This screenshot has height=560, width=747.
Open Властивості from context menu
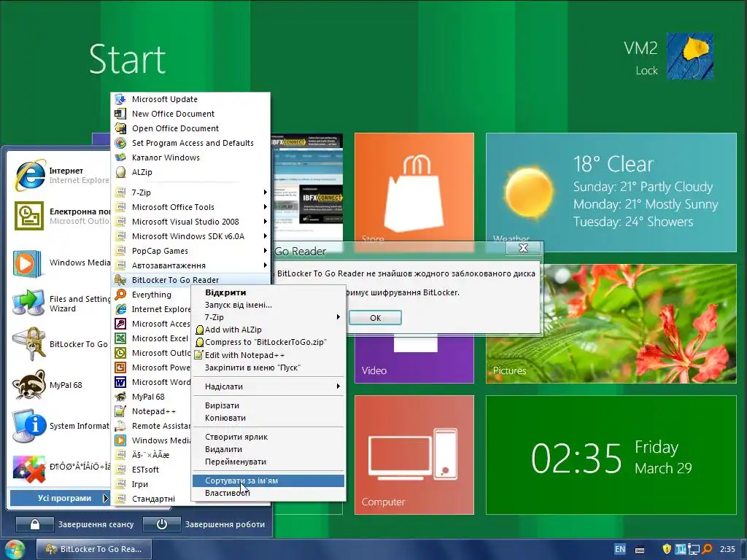268,494
